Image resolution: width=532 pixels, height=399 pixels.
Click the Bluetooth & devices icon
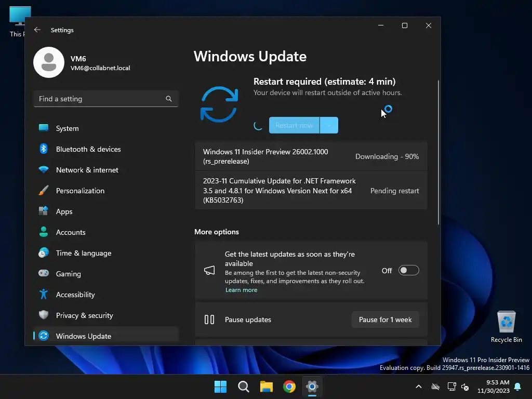coord(44,149)
